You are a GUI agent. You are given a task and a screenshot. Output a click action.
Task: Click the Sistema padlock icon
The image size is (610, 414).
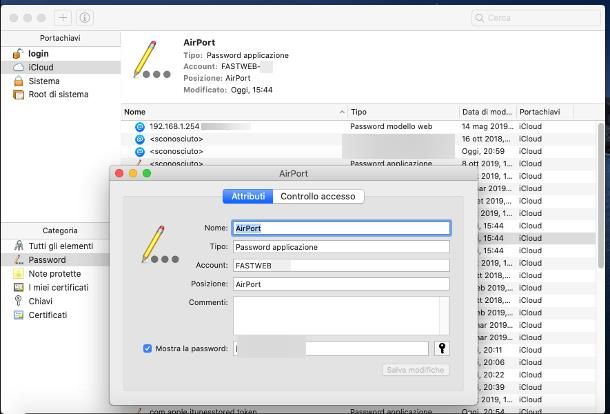18,81
